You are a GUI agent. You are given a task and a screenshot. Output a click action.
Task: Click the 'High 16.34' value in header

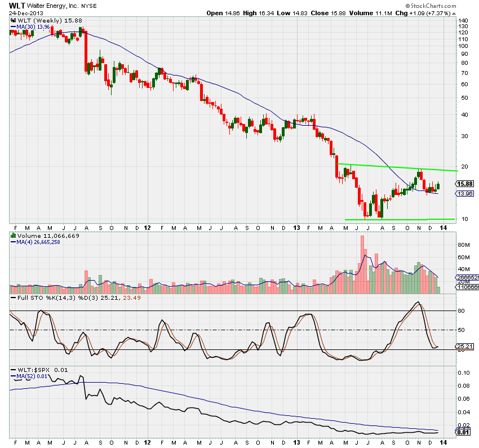click(x=259, y=13)
